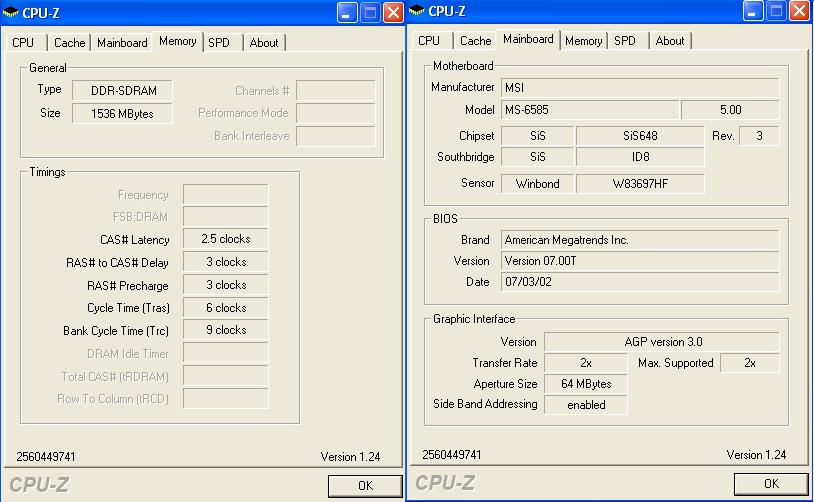
Task: Open the CPU tab in left CPU-Z window
Action: (x=23, y=43)
